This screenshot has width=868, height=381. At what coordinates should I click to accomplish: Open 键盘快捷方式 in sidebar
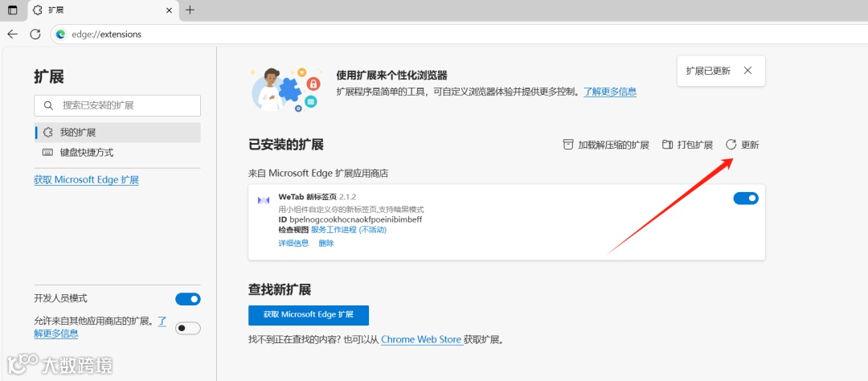[x=117, y=153]
